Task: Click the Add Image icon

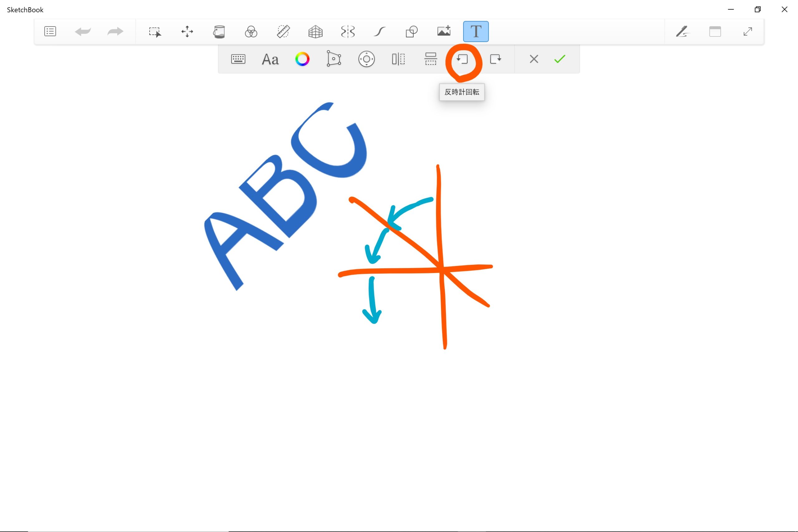Action: 444,31
